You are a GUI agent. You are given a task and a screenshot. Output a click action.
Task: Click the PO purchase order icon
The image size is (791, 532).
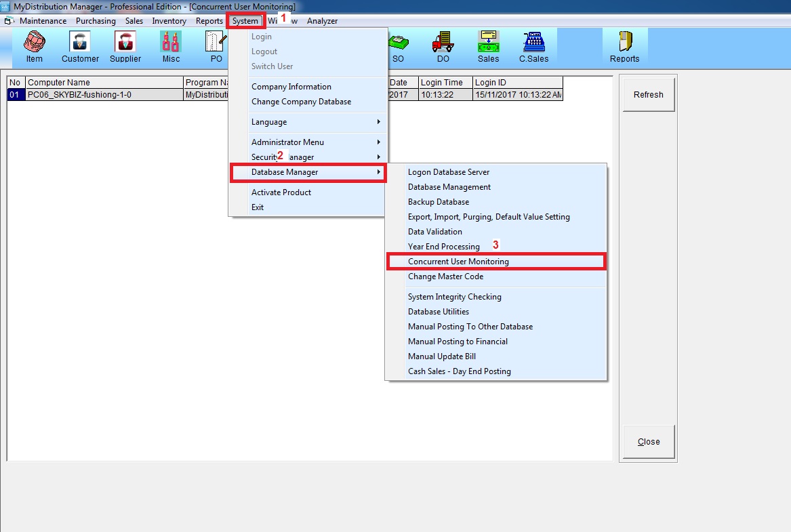216,47
